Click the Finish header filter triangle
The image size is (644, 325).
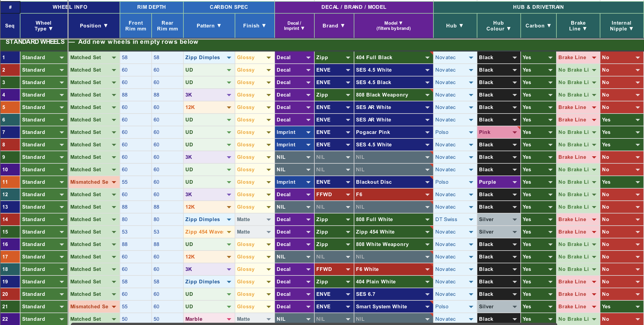point(264,25)
